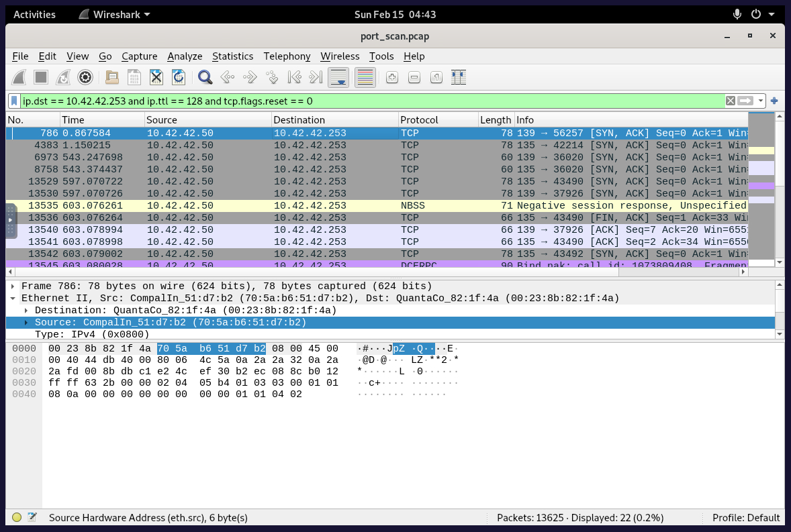Toggle auto-scroll during live capture

(338, 78)
